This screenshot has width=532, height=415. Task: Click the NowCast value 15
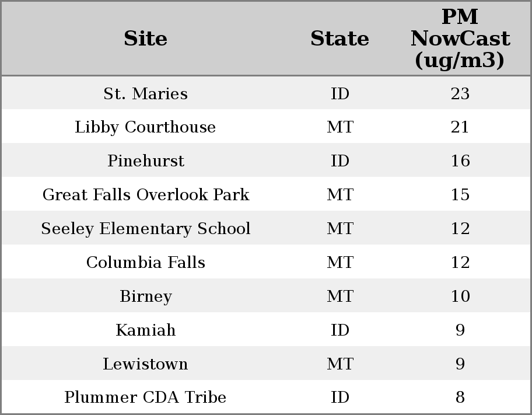tap(460, 194)
